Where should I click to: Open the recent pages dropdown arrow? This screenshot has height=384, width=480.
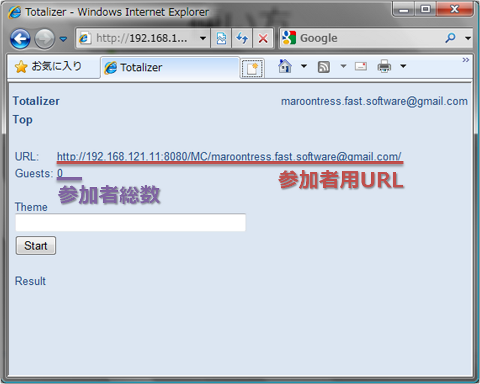point(63,39)
